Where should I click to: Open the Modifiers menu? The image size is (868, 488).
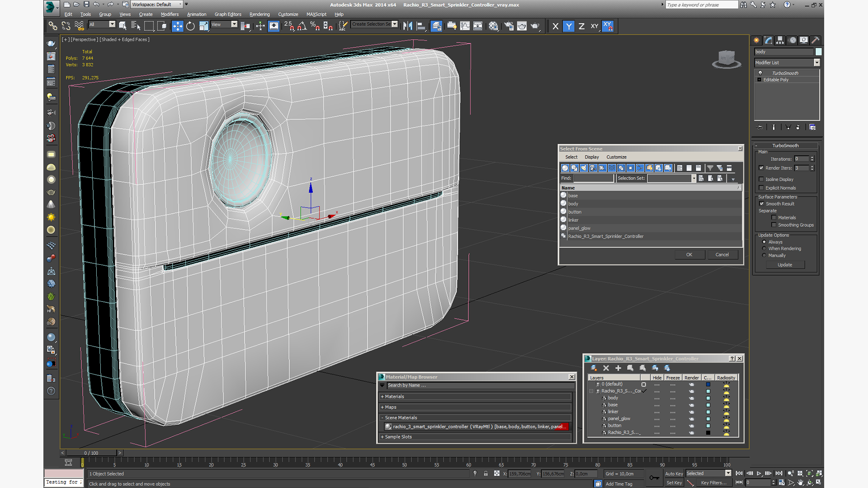(x=170, y=14)
